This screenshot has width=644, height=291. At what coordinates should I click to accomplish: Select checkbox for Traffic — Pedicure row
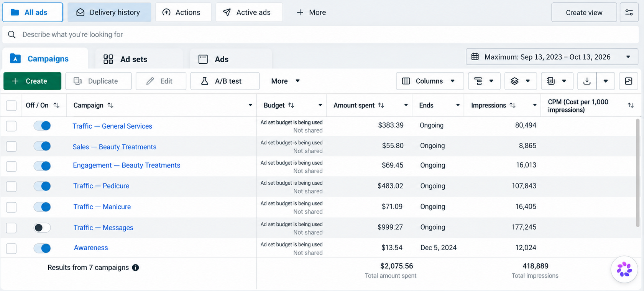pyautogui.click(x=11, y=187)
